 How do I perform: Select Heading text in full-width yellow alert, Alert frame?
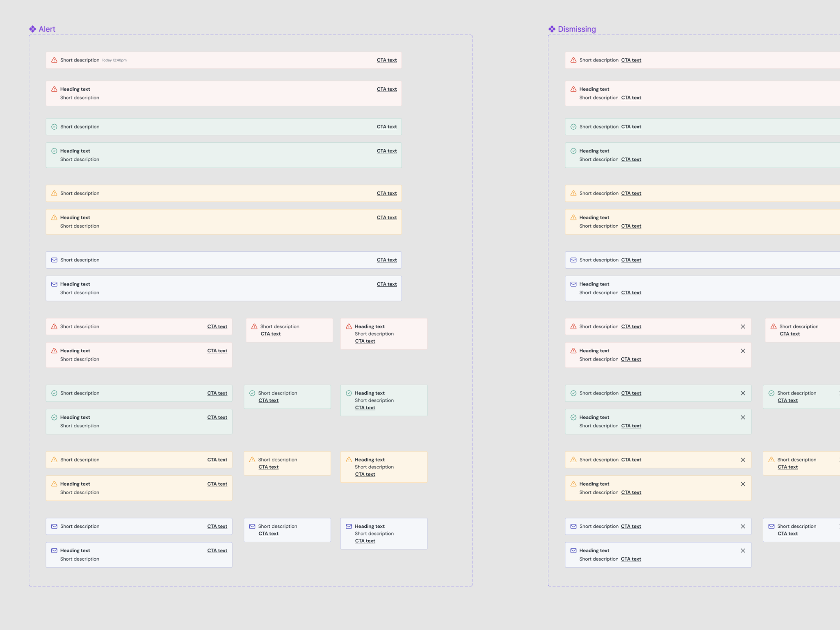(75, 218)
